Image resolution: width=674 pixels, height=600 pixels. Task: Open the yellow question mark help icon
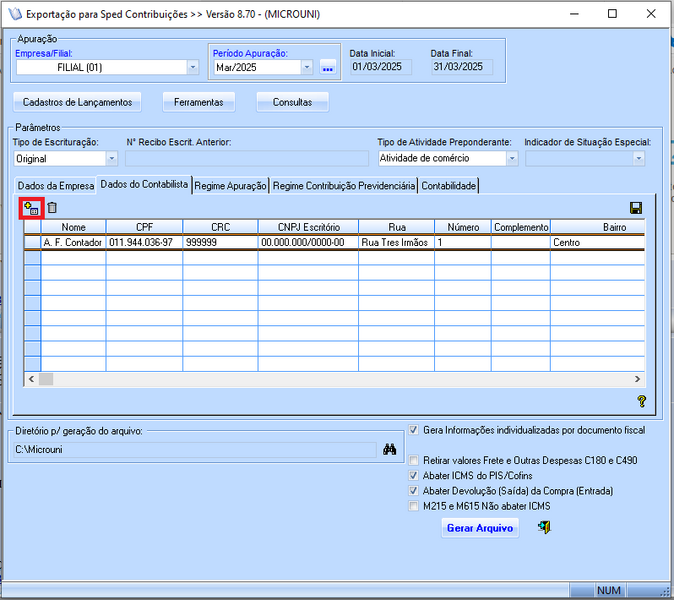tap(641, 401)
